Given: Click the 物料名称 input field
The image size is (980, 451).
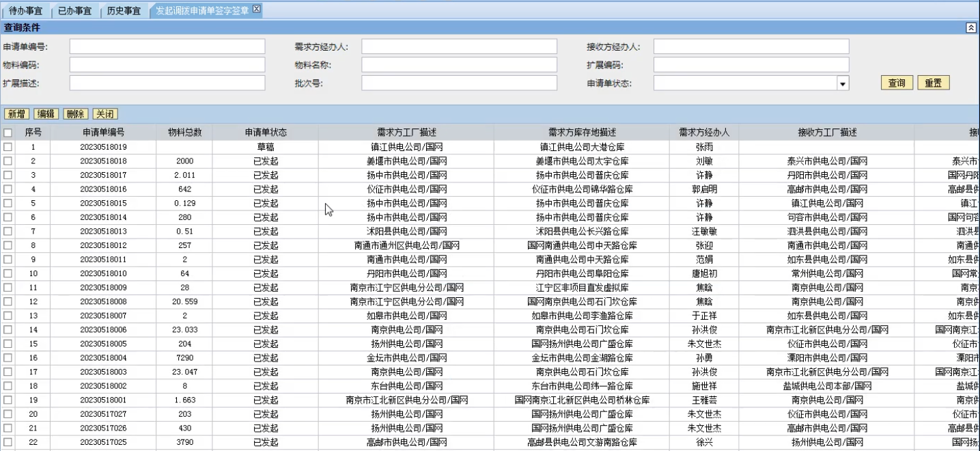Looking at the screenshot, I should [x=459, y=65].
